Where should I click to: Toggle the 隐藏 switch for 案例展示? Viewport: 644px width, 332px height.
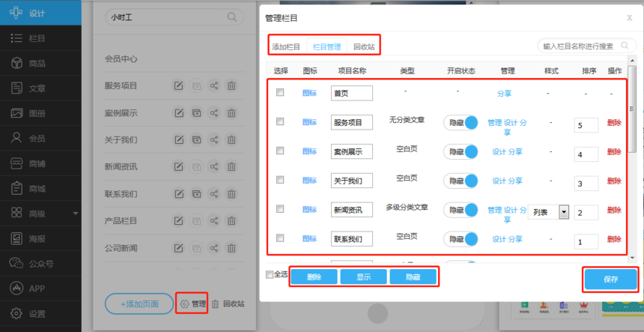pyautogui.click(x=461, y=151)
